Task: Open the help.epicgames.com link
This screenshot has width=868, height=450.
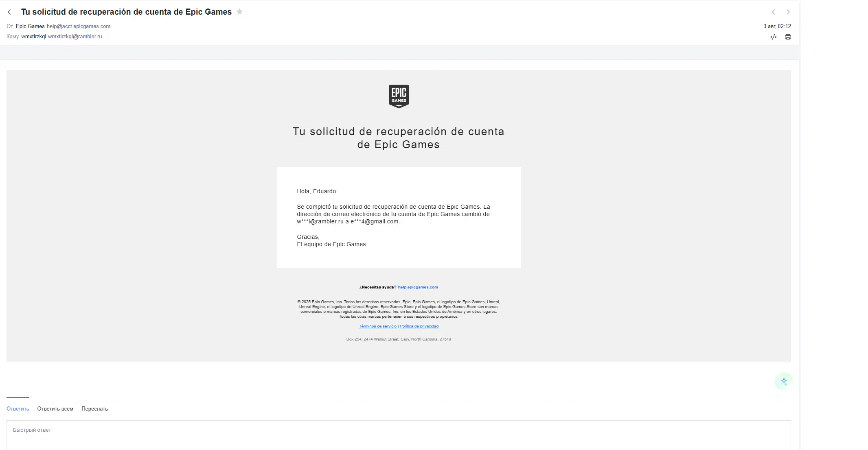Action: coord(418,287)
